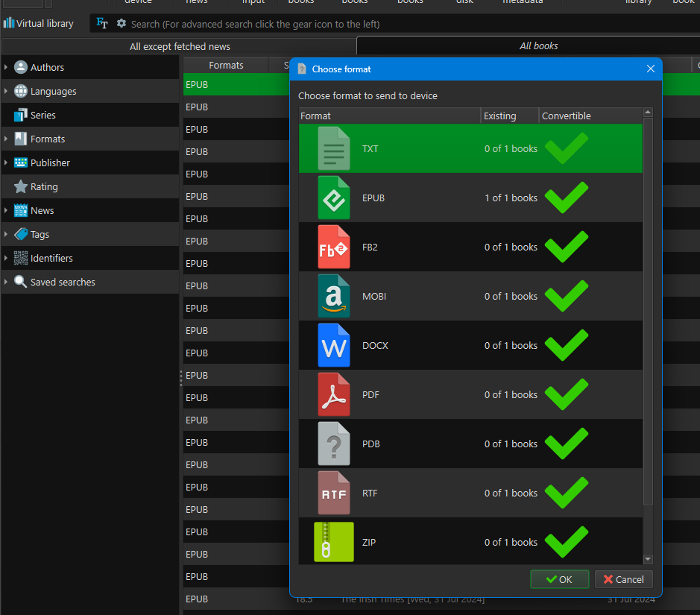Click the Formats book icon in sidebar
The height and width of the screenshot is (615, 700).
coord(21,139)
